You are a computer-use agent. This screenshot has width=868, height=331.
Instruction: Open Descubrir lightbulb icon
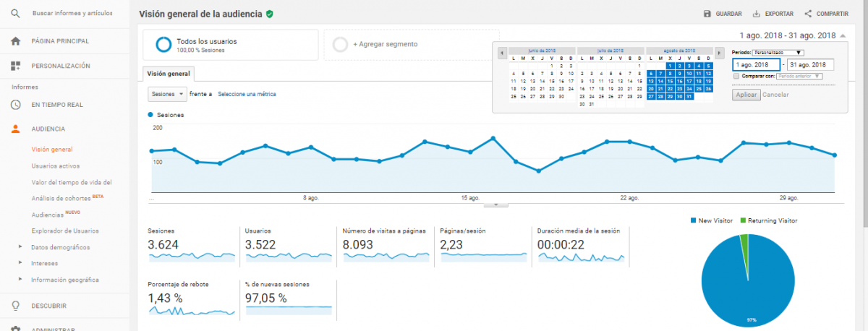(16, 306)
